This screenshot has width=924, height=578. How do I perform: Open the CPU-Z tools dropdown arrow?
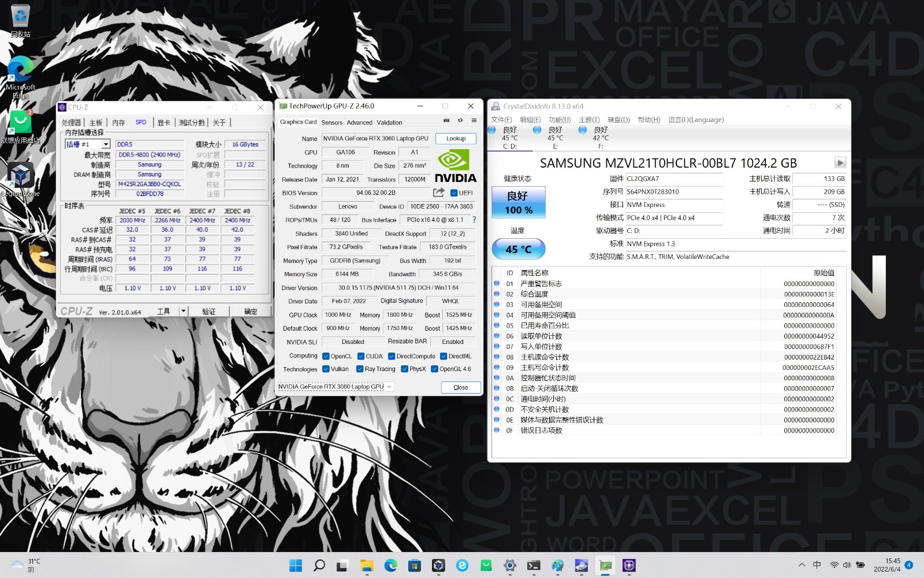(x=184, y=311)
